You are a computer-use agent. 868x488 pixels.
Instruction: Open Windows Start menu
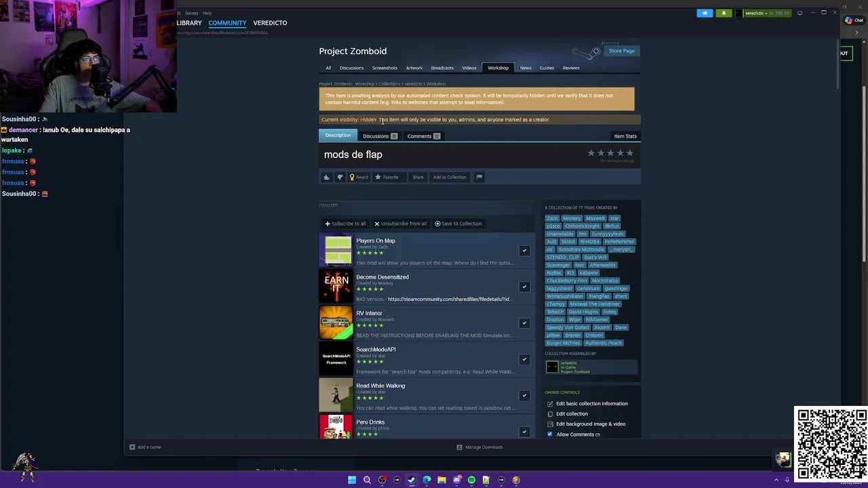352,480
